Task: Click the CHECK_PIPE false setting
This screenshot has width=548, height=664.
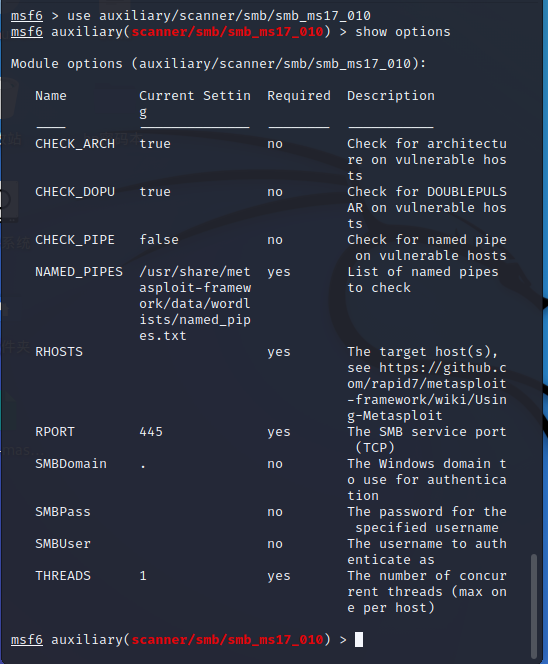Action: [159, 240]
